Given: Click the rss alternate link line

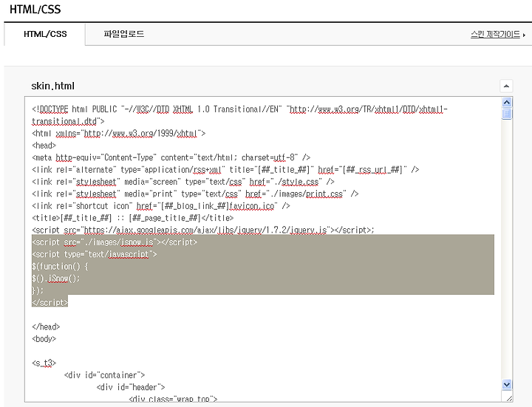Looking at the screenshot, I should click(x=225, y=170).
